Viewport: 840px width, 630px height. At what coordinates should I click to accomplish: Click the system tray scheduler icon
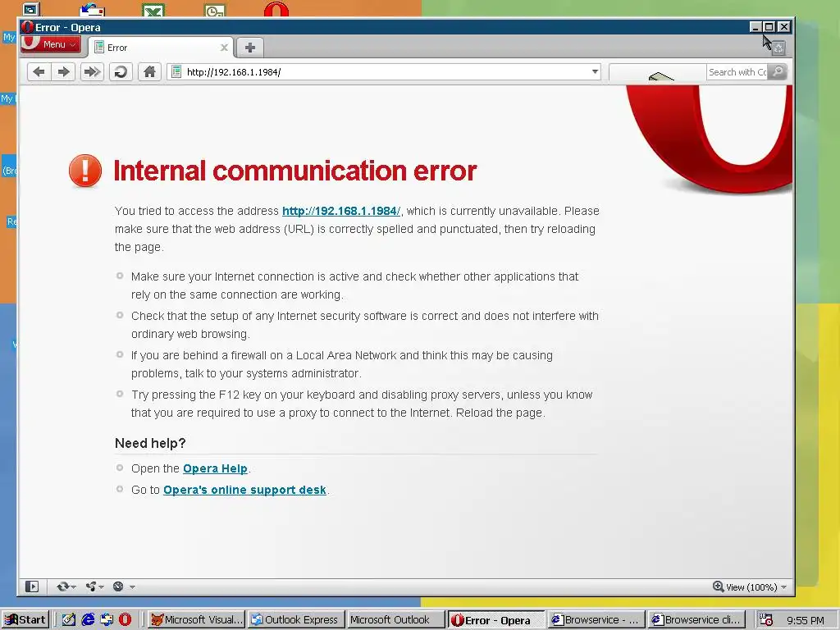pyautogui.click(x=765, y=620)
